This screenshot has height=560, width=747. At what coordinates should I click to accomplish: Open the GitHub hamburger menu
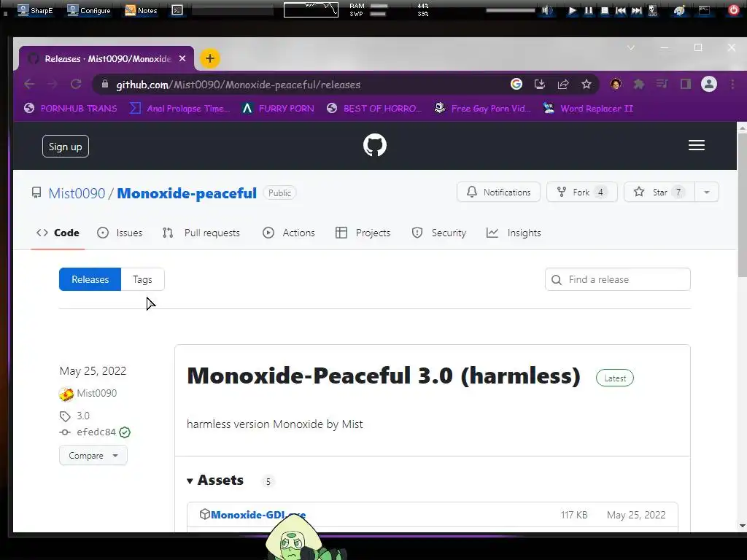coord(696,145)
